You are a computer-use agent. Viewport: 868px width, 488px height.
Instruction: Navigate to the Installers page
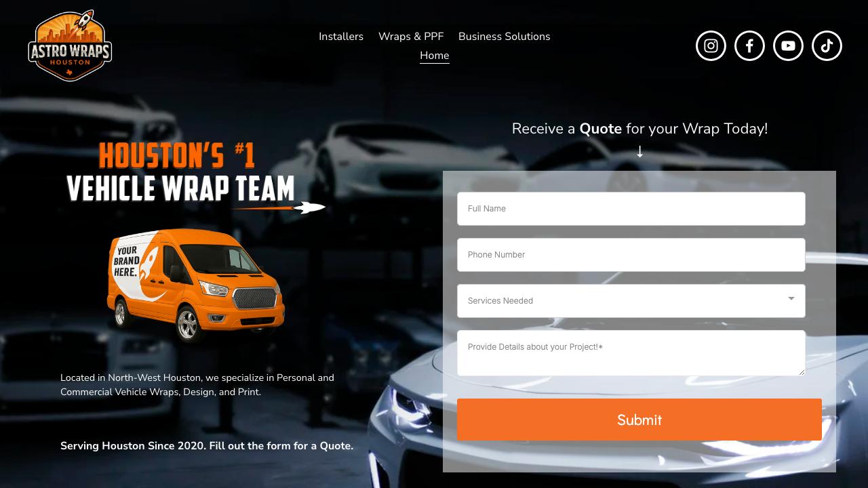coord(341,37)
